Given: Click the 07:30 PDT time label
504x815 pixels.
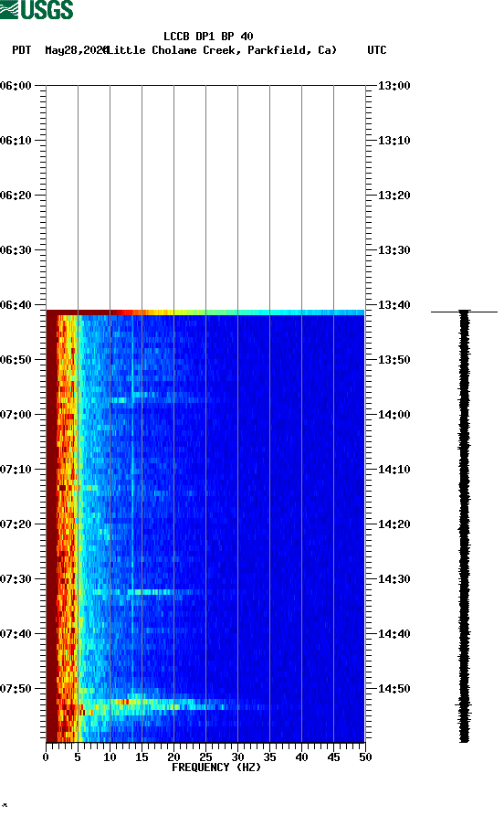Looking at the screenshot, I should click(16, 579).
